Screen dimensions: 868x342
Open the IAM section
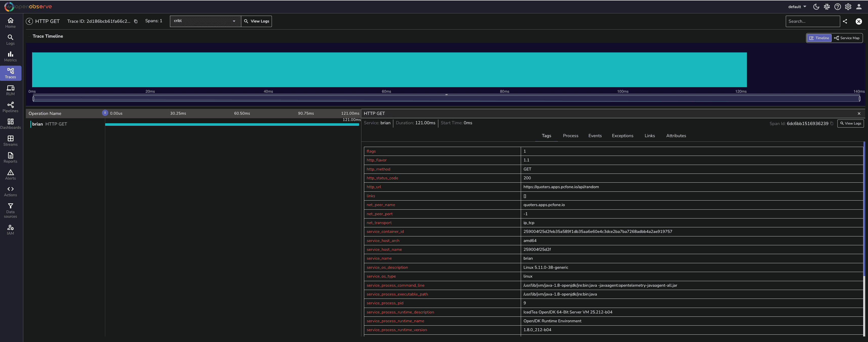pos(10,230)
